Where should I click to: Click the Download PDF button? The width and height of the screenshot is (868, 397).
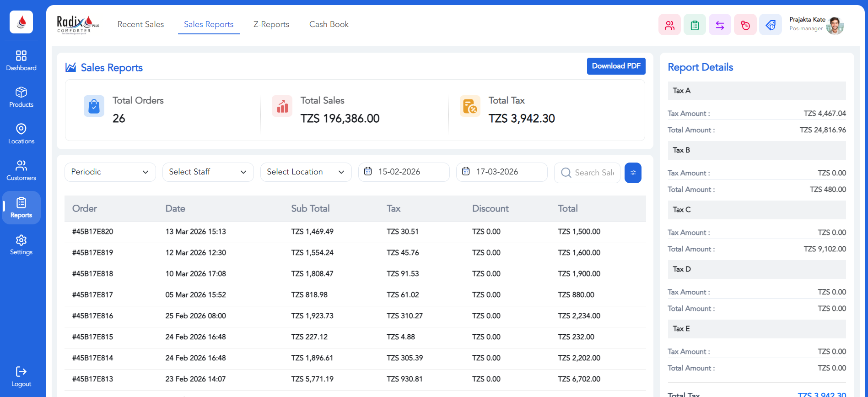(x=616, y=66)
